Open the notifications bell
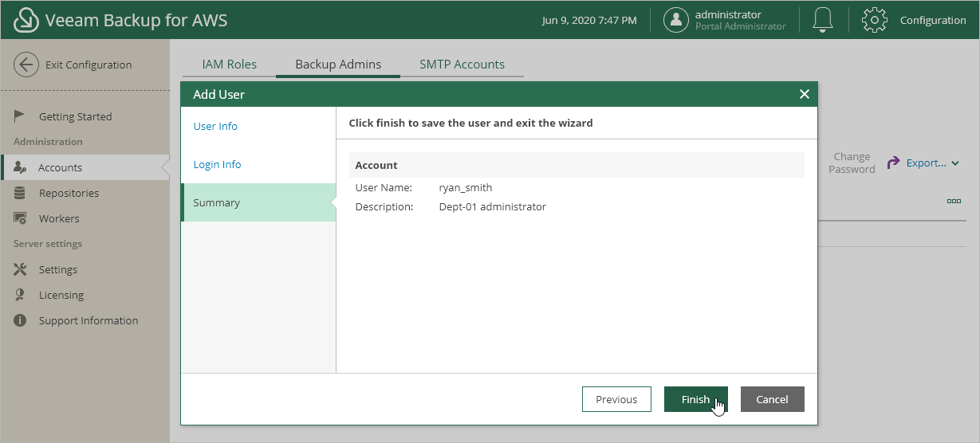The image size is (980, 443). [x=823, y=20]
